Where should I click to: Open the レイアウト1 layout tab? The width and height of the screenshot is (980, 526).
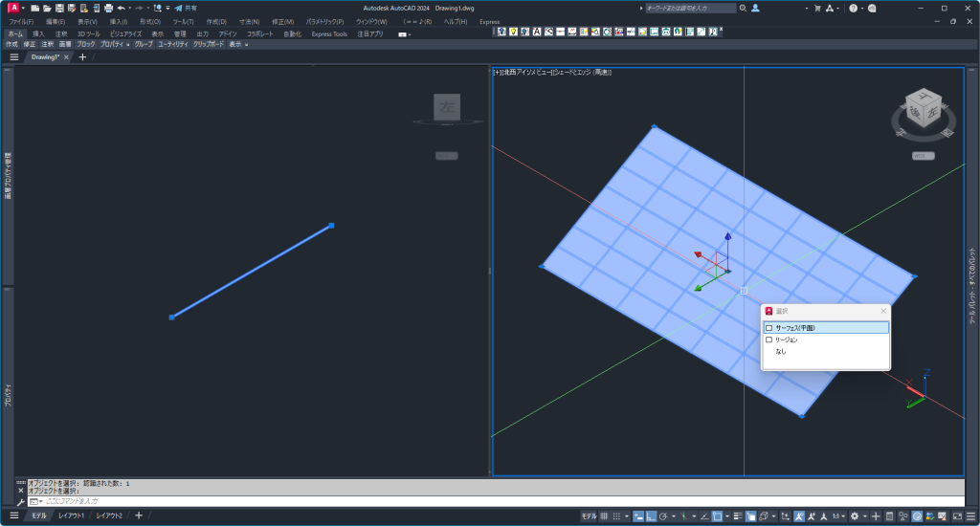click(71, 516)
